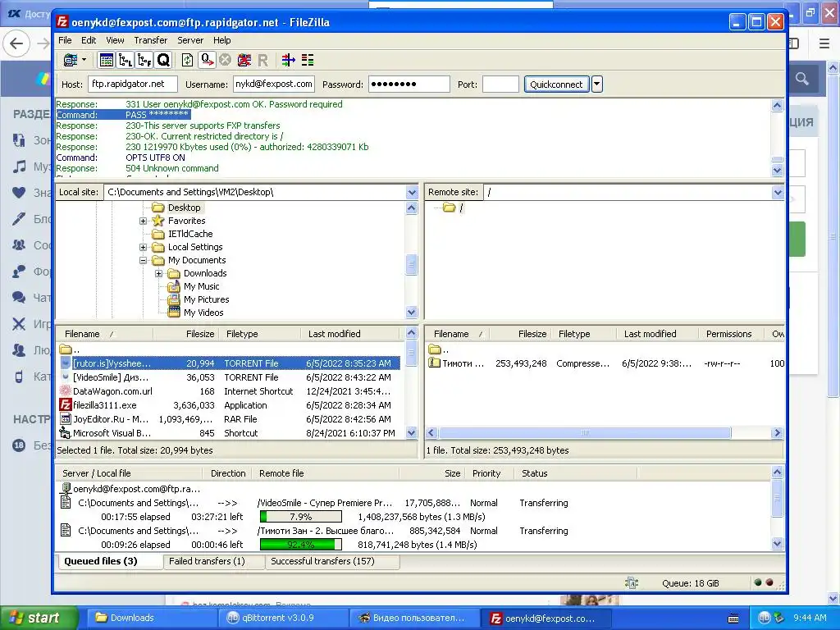Open the Transfer menu
Image resolution: width=840 pixels, height=630 pixels.
(151, 40)
